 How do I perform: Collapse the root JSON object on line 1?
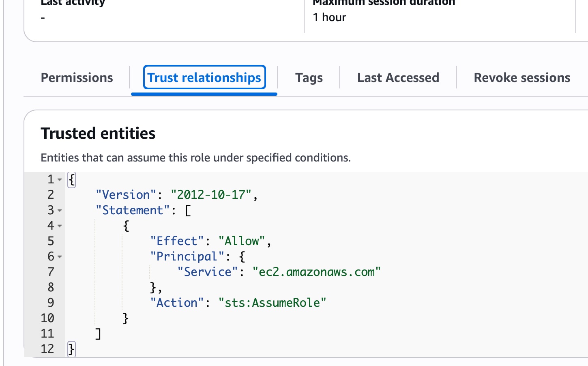pyautogui.click(x=60, y=179)
